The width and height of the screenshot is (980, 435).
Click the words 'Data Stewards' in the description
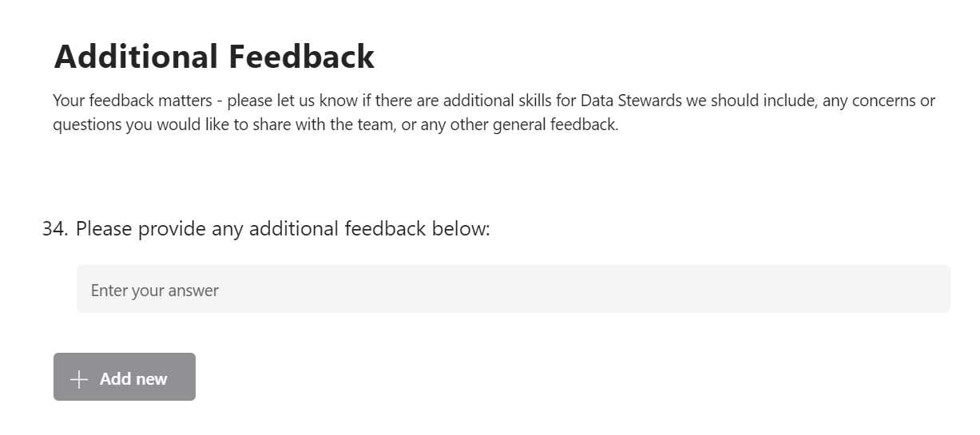point(632,101)
